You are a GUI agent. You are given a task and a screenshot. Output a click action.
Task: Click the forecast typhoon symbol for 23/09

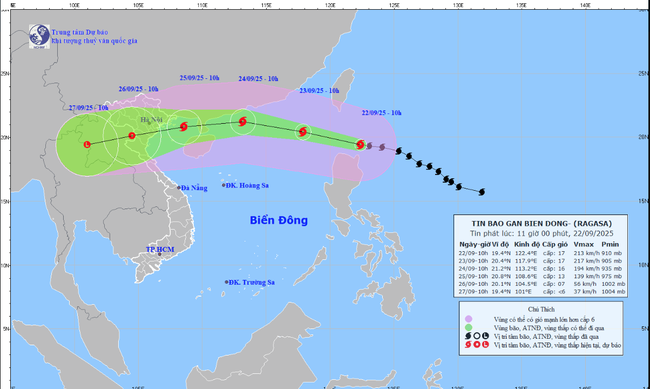tap(303, 132)
